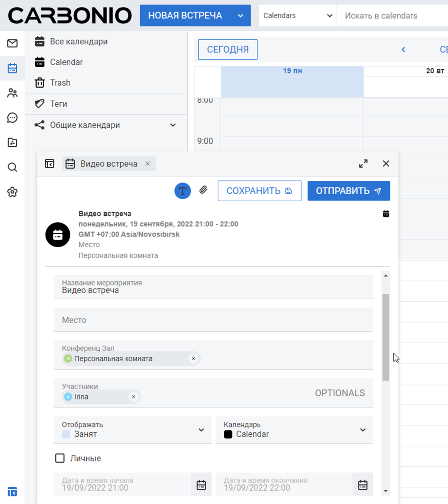Click the ОТПРАВИТЬ button
Image resolution: width=448 pixels, height=504 pixels.
[x=349, y=191]
